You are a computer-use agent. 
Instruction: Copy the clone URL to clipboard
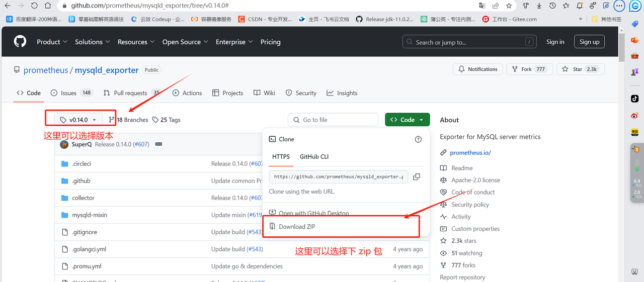pos(417,177)
